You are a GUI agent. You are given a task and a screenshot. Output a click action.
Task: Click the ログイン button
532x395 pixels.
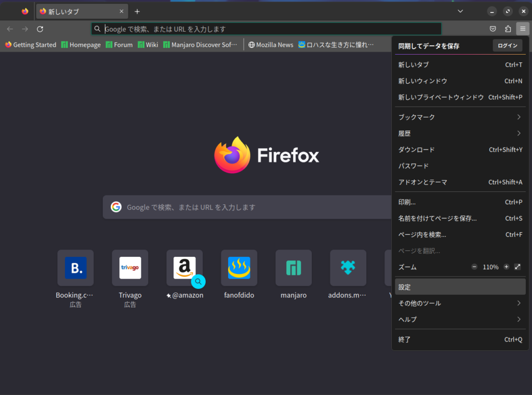[508, 45]
